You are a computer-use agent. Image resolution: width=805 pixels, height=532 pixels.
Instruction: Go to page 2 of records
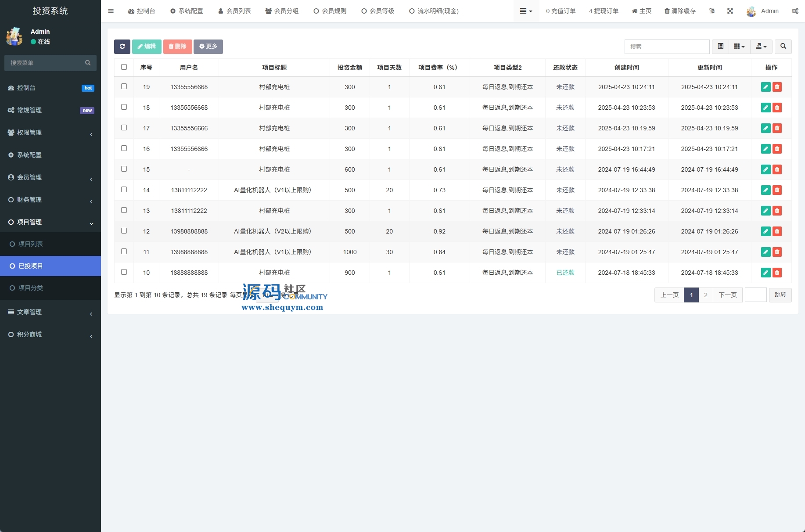point(706,295)
